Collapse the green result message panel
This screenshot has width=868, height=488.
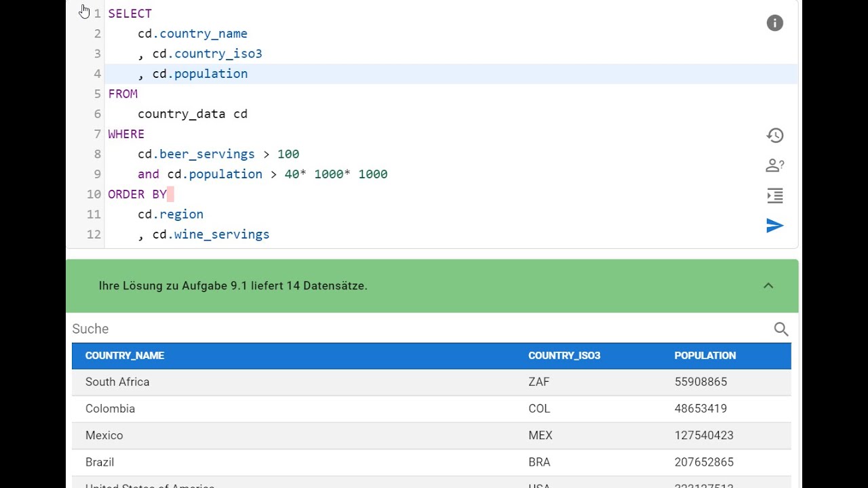pyautogui.click(x=768, y=286)
